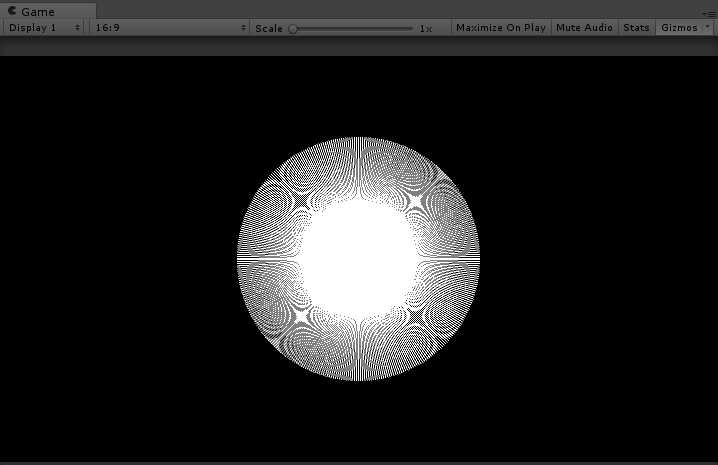Click the rendered circle pattern in game view

pyautogui.click(x=359, y=258)
